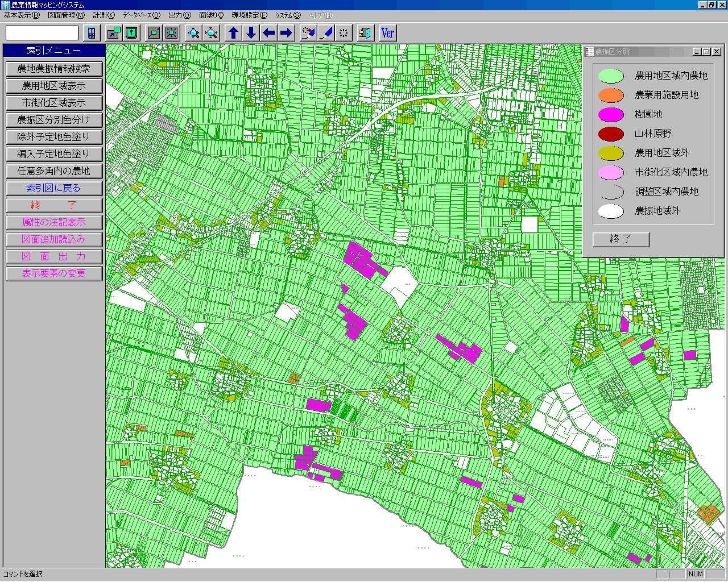
Task: Click the empty toolbar text input field
Action: 42,33
